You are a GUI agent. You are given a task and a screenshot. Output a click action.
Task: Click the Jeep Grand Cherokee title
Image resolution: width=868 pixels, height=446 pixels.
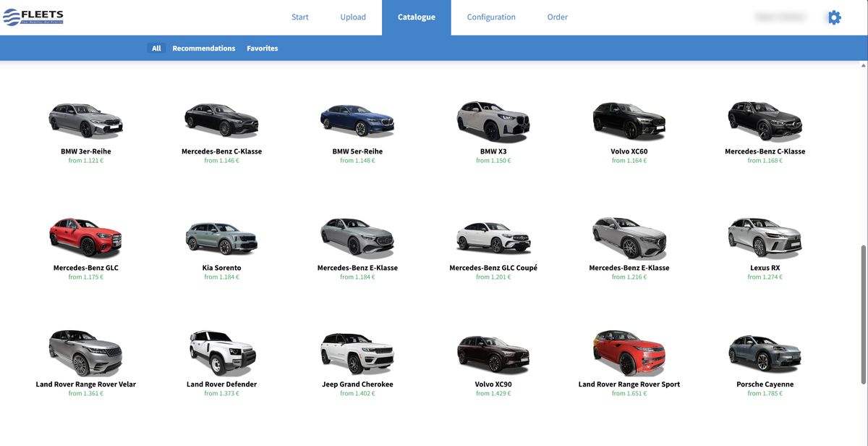click(x=357, y=384)
